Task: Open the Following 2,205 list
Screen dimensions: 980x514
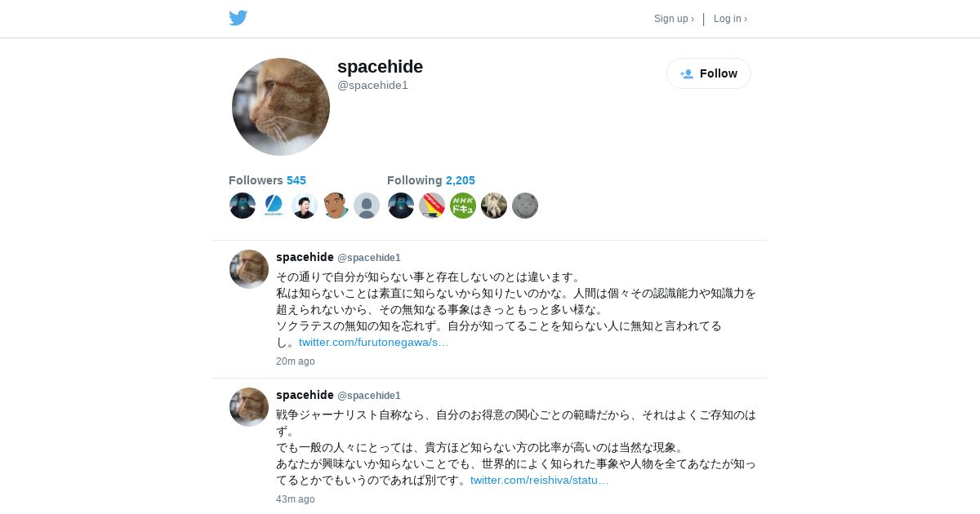Action: click(x=431, y=180)
